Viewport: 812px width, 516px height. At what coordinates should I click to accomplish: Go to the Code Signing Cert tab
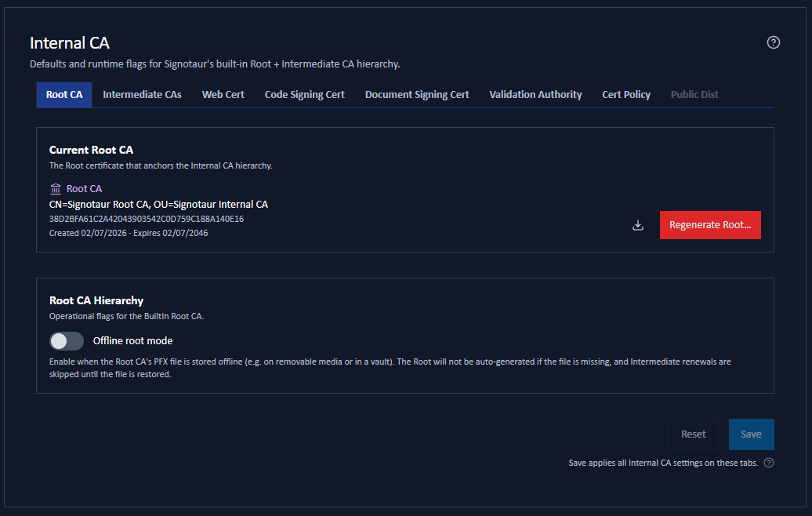304,95
